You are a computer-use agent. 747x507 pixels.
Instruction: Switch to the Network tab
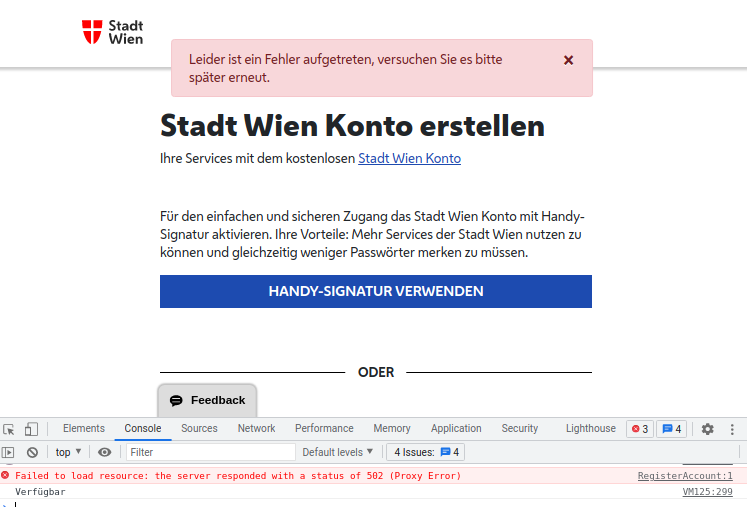(256, 428)
